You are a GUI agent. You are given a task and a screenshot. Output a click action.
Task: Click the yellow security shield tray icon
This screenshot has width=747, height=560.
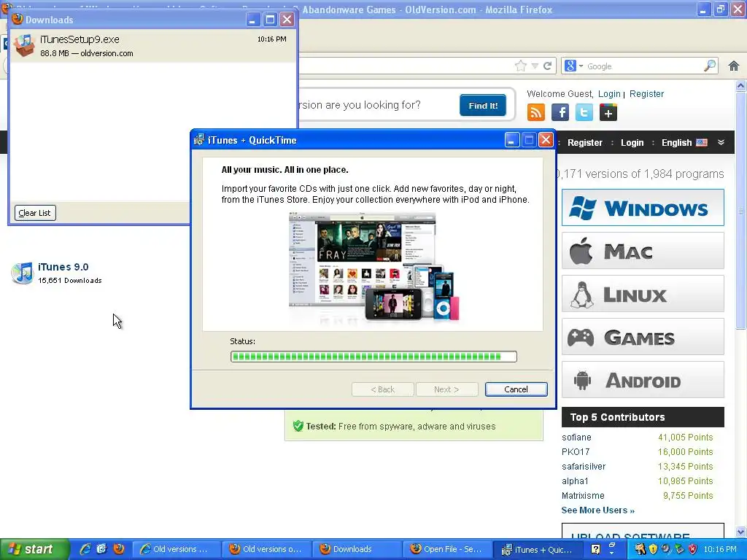tap(653, 549)
